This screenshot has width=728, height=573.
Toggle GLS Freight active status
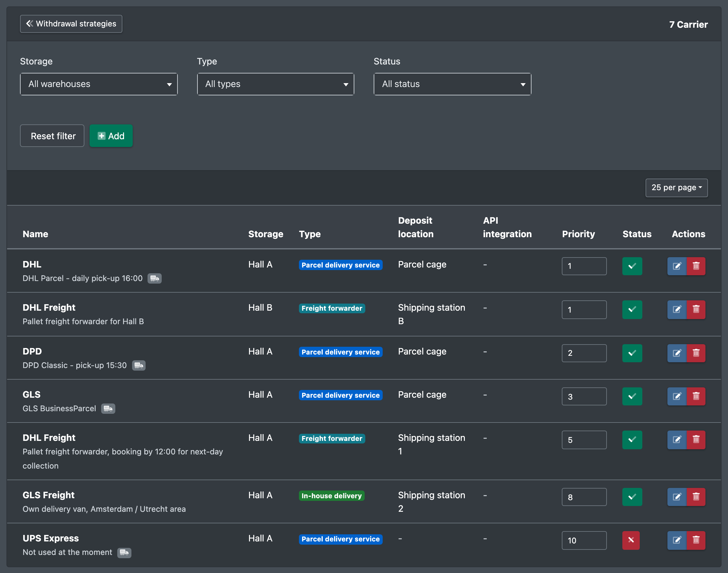632,497
